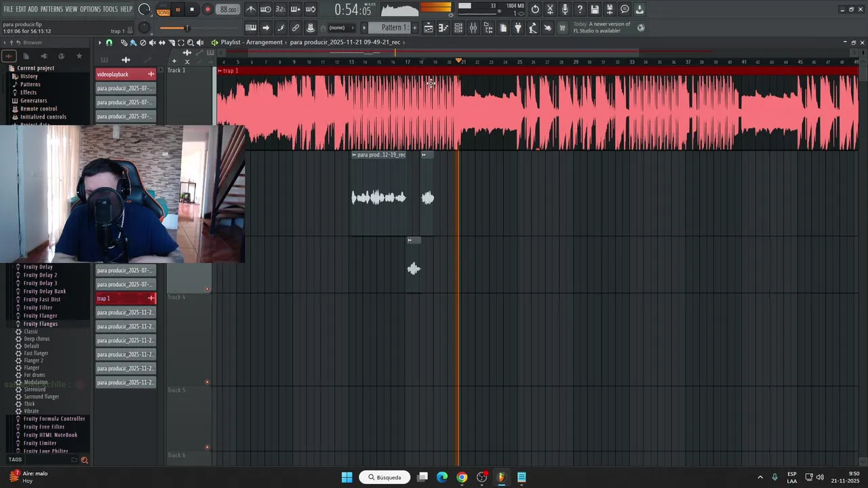Open the Pattern 1 selector
This screenshot has height=488, width=868.
pyautogui.click(x=390, y=28)
